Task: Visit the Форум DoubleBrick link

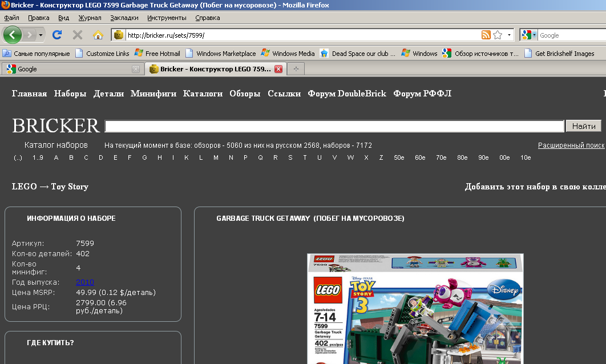Action: coord(347,94)
